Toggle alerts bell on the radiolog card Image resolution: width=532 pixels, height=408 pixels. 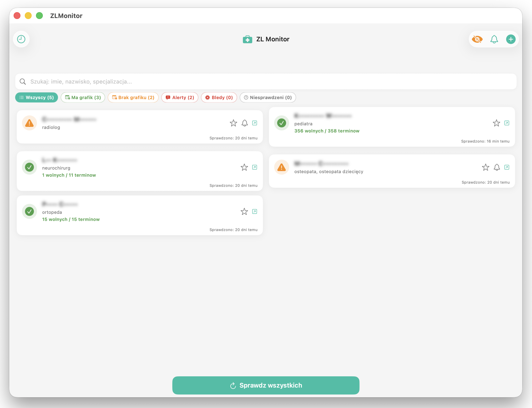pos(244,123)
